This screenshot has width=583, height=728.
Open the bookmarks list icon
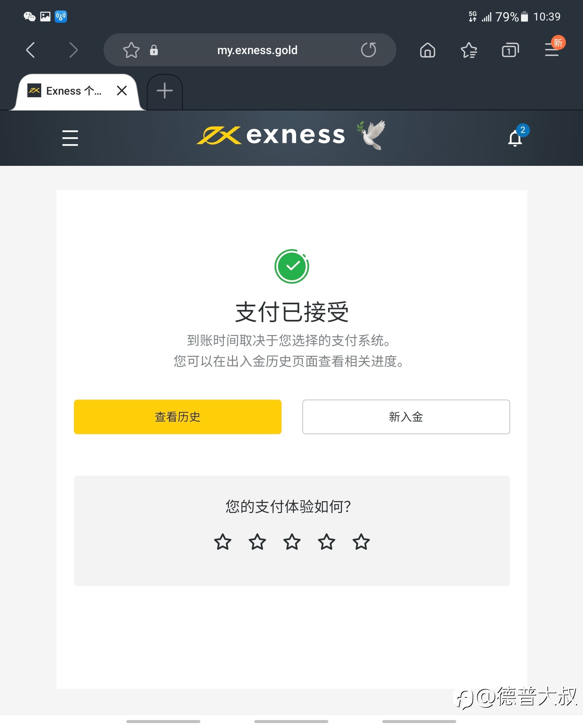point(469,50)
